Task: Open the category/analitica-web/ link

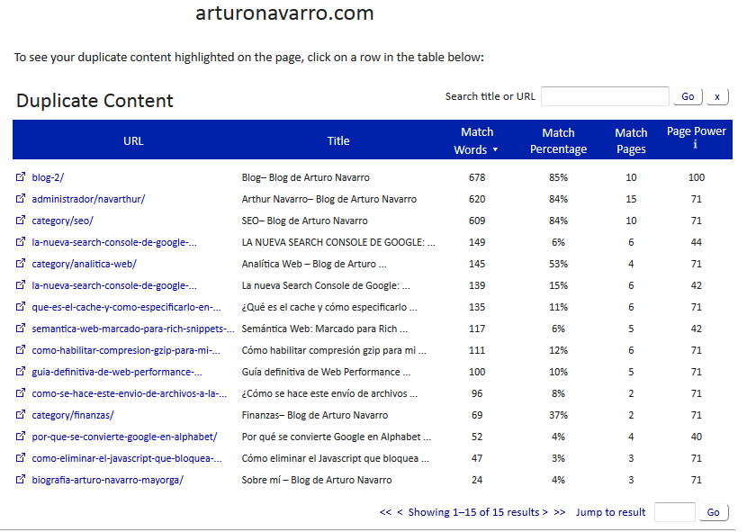Action: [x=85, y=264]
